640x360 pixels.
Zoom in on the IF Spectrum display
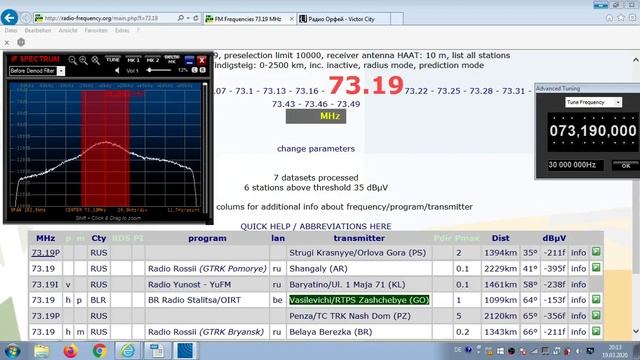pos(84,60)
